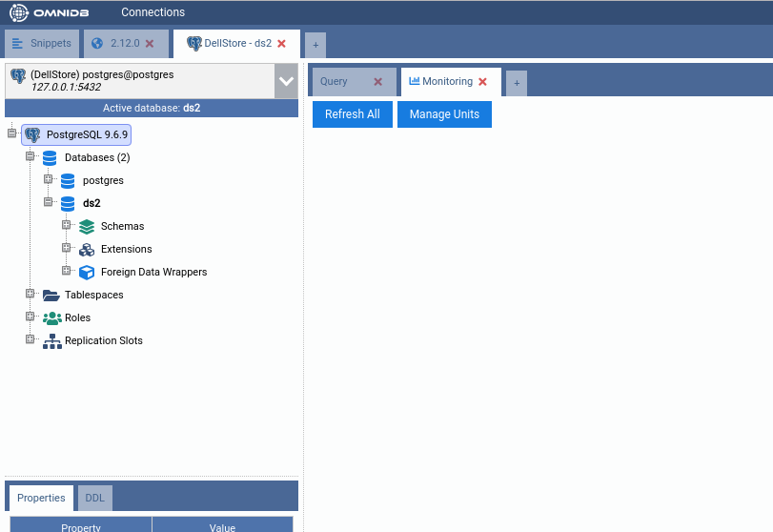Click the Refresh All button
This screenshot has width=773, height=532.
[353, 114]
